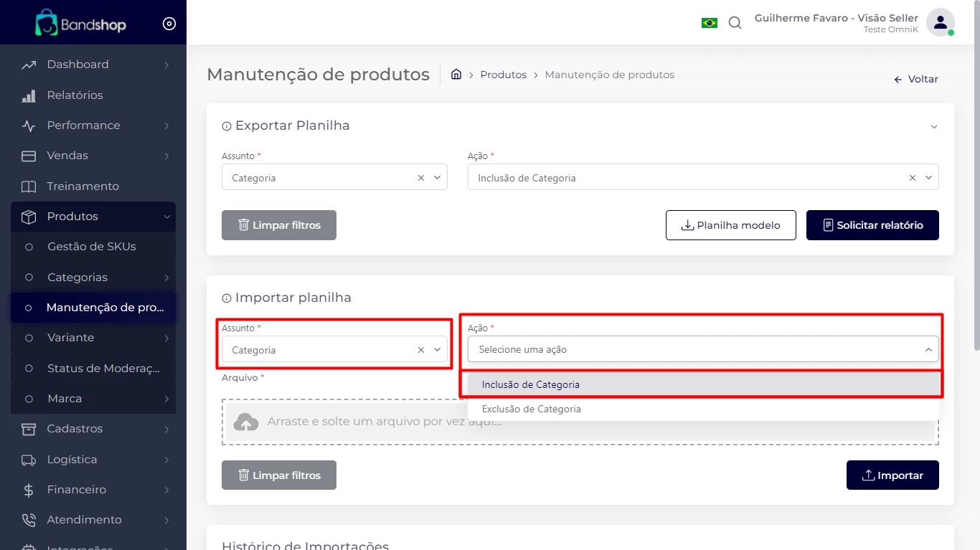Screen dimensions: 980x550
Task: Collapse the Exportar Planilha section chevron
Action: (x=933, y=127)
